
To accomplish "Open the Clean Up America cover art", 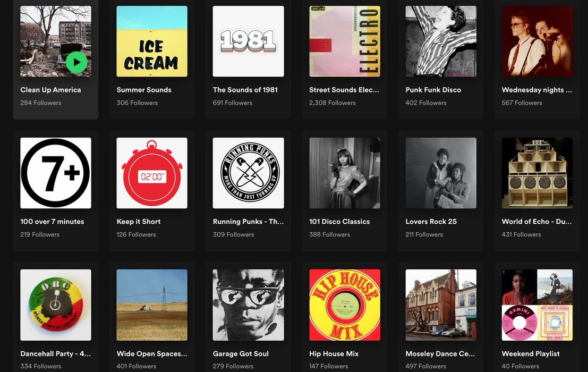I will 55,41.
